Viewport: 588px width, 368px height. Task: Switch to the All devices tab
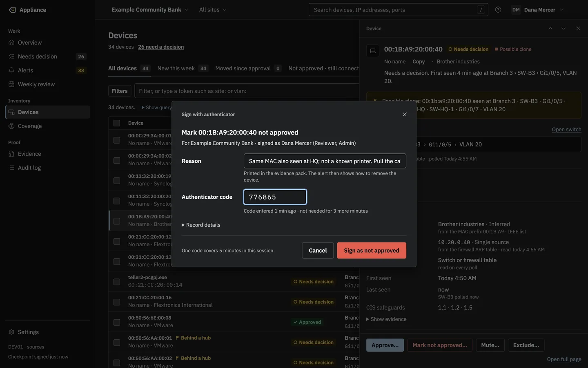[x=129, y=68]
